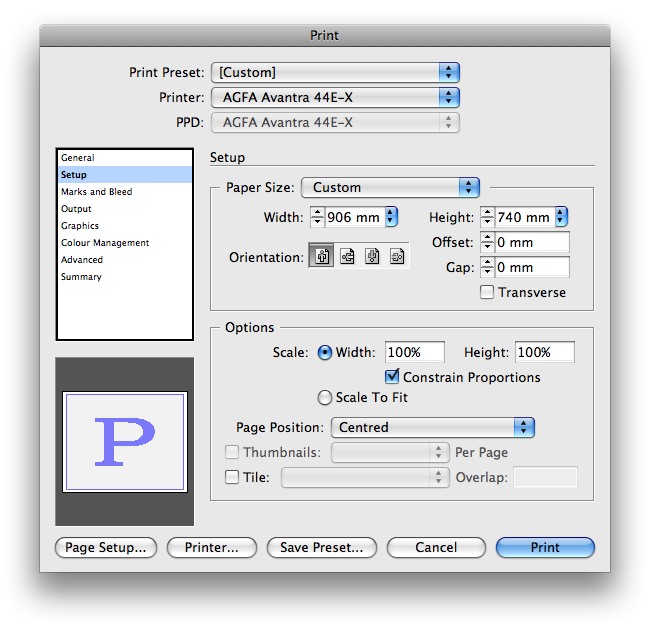Open the Print Preset dropdown
The width and height of the screenshot is (650, 627).
click(335, 73)
